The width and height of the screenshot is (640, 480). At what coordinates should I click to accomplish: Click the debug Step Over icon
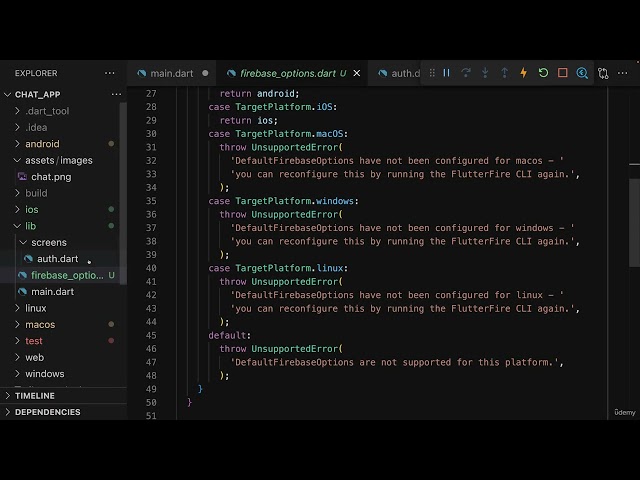[x=466, y=73]
